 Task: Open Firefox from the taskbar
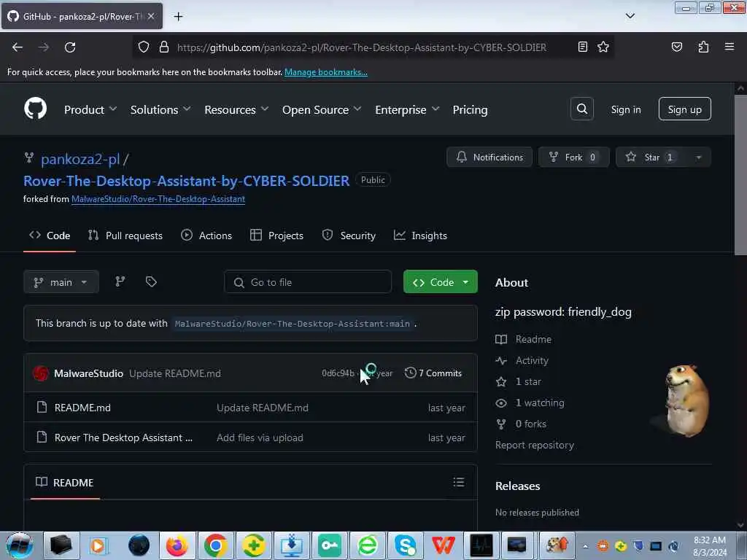(x=177, y=545)
